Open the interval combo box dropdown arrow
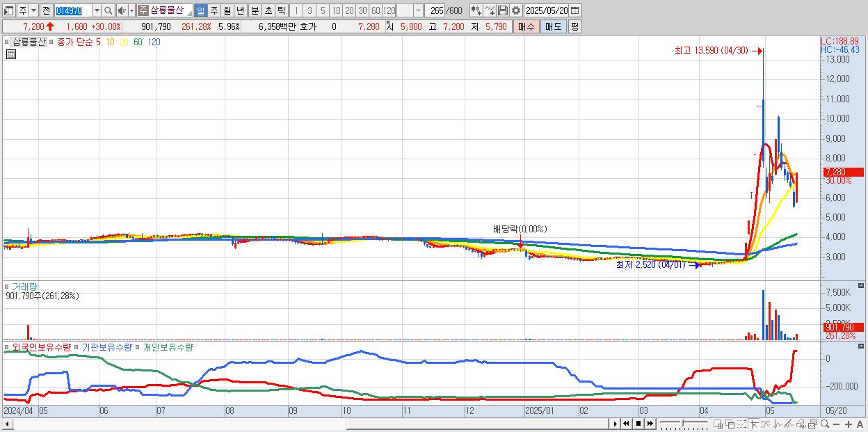The width and height of the screenshot is (868, 432). pyautogui.click(x=418, y=10)
